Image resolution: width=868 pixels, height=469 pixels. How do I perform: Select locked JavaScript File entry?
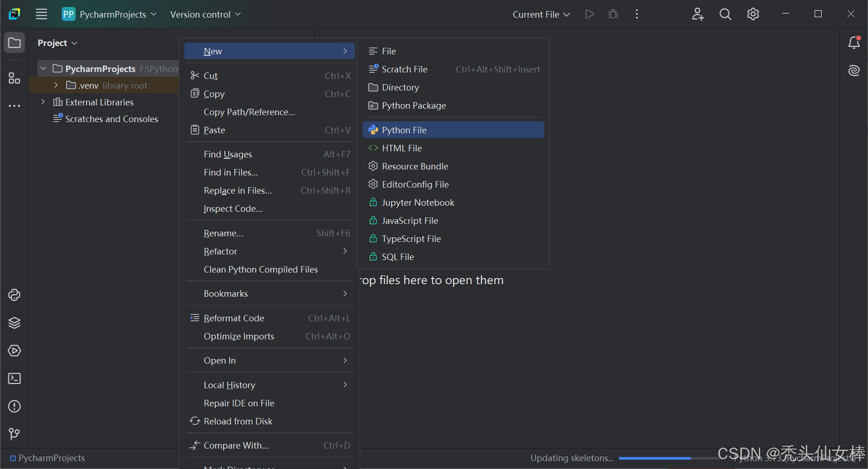point(453,221)
